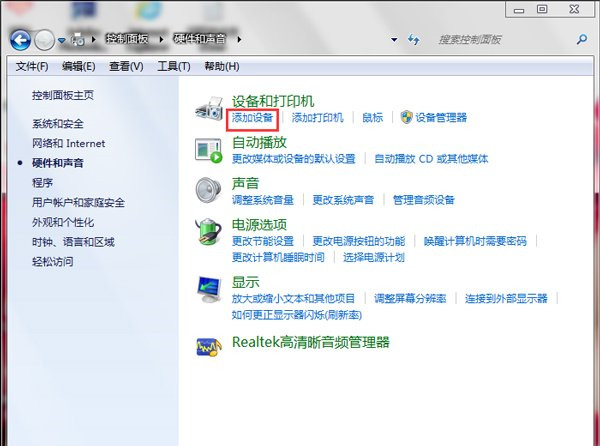600x446 pixels.
Task: Open Realtek高清晰音频管理器 heading link
Action: coord(310,342)
